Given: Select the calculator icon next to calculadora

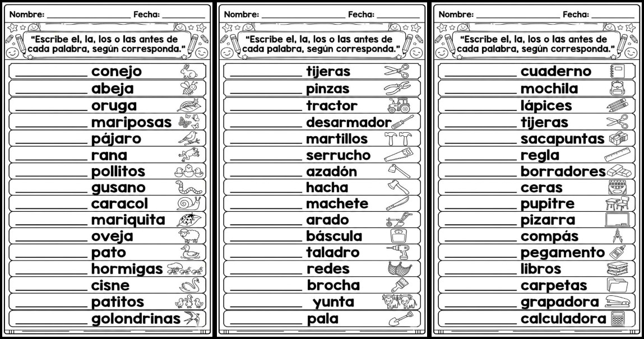Looking at the screenshot, I should coord(617,319).
